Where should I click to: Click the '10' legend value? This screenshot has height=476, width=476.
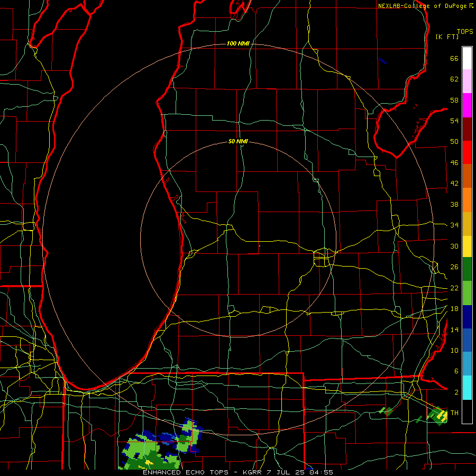454,351
